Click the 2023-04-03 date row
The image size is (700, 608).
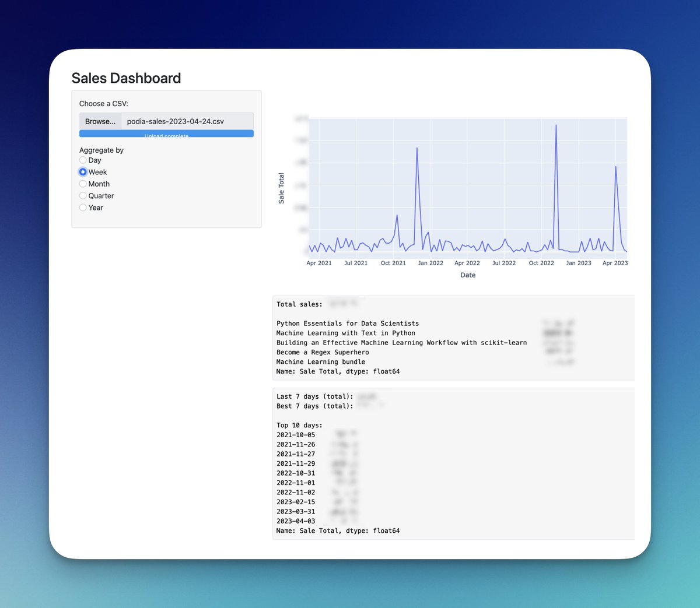[x=296, y=521]
